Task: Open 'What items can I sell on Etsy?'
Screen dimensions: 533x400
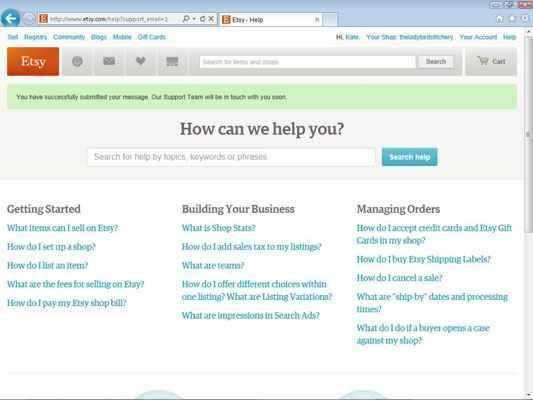Action: tap(63, 228)
